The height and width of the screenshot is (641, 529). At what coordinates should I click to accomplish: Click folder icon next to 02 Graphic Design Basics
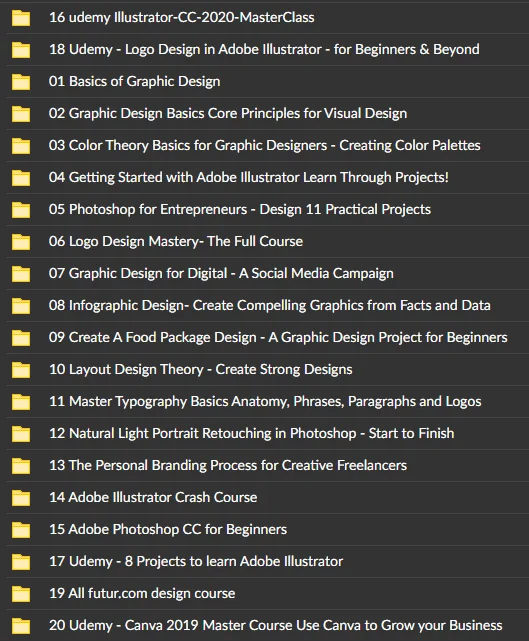[x=21, y=114]
